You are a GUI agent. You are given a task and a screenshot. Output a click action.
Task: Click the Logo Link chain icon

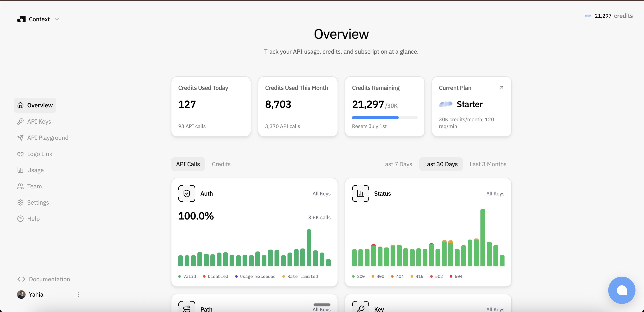pyautogui.click(x=20, y=154)
